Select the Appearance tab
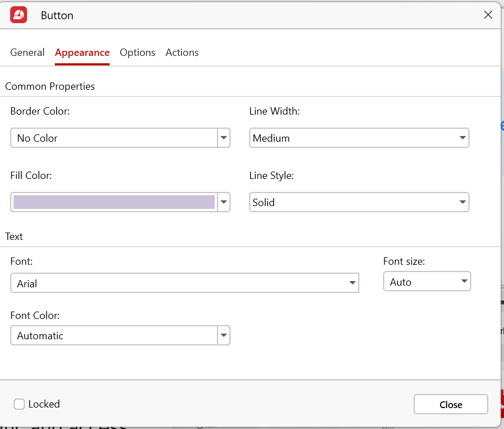504x429 pixels. pos(82,52)
